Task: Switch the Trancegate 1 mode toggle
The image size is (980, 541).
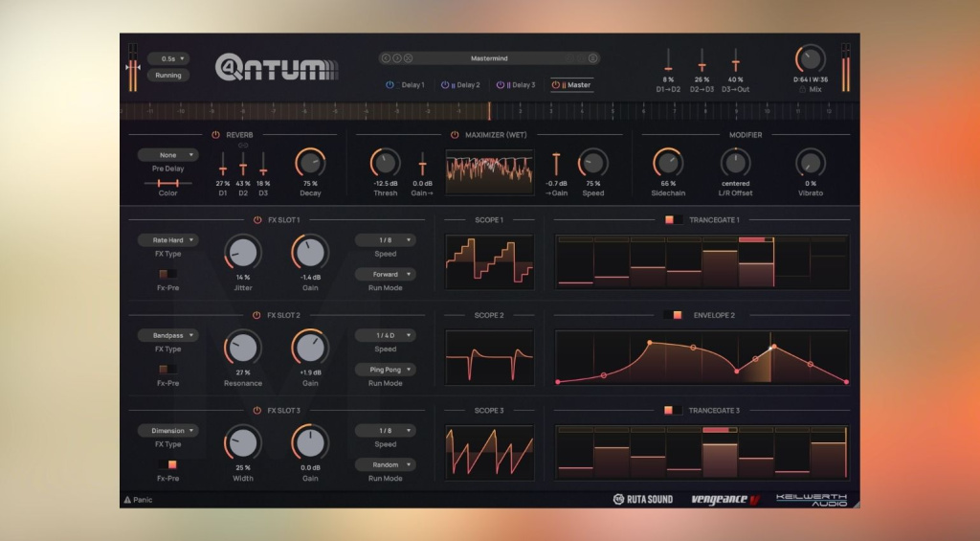Action: click(x=674, y=219)
